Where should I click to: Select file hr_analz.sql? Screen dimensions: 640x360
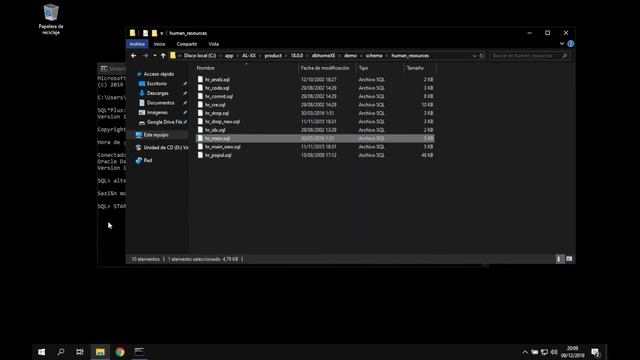click(x=217, y=80)
